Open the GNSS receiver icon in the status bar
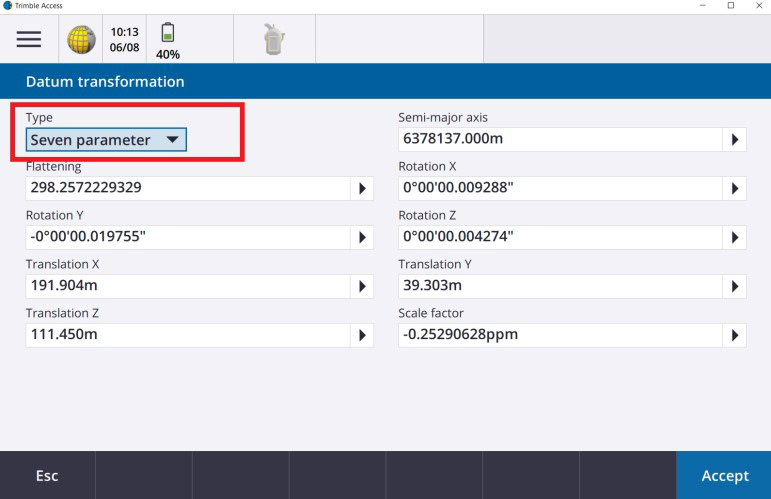Image resolution: width=771 pixels, height=499 pixels. [274, 39]
